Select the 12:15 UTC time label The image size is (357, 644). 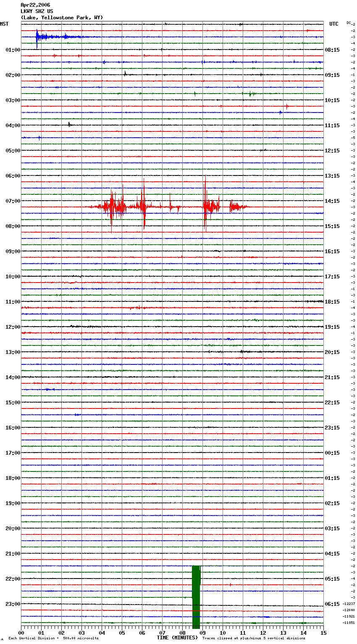(x=332, y=151)
